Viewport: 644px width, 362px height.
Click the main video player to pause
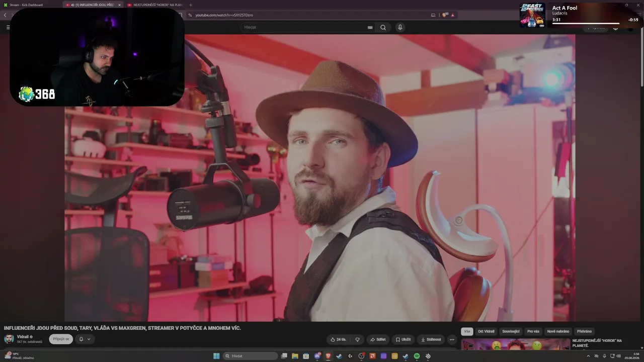320,177
